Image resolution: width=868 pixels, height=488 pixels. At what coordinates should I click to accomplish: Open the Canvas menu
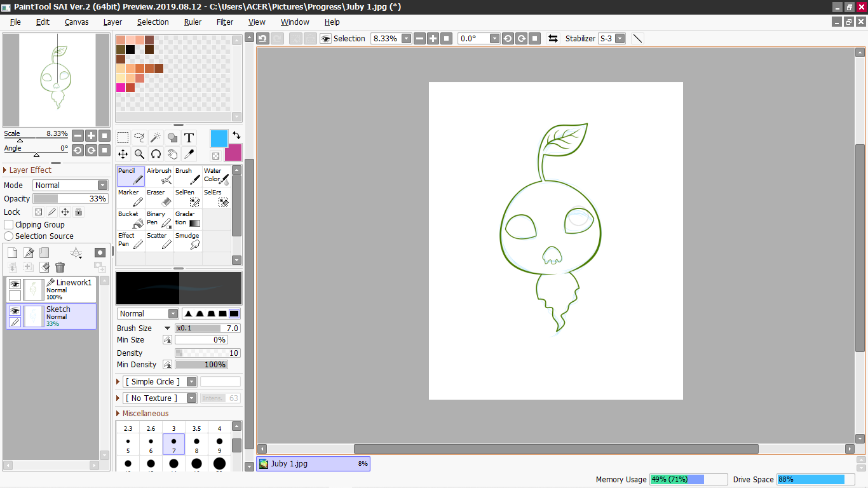click(76, 22)
